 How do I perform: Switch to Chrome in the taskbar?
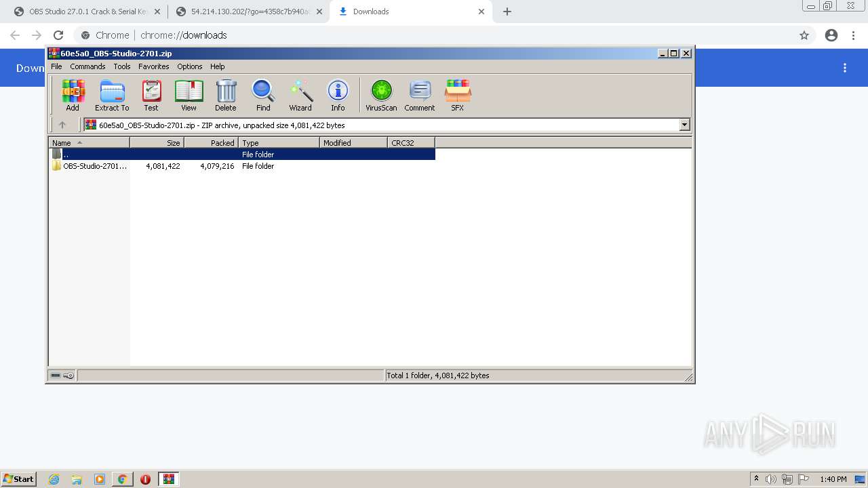(x=123, y=479)
